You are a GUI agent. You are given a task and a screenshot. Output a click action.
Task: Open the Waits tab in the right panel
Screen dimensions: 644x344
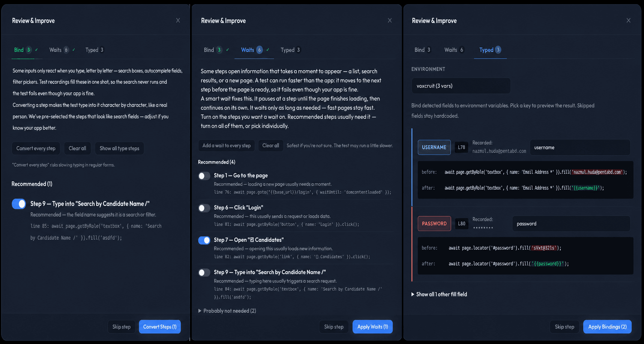[454, 50]
